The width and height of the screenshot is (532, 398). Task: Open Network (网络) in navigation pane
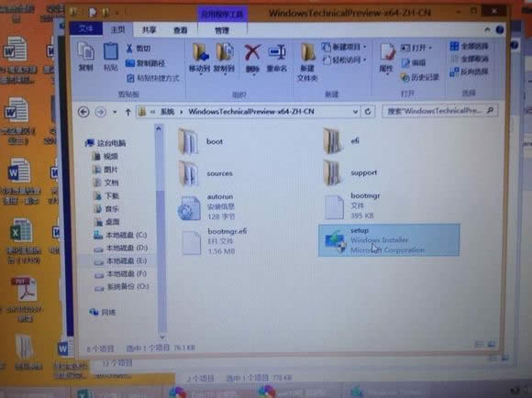[x=102, y=312]
